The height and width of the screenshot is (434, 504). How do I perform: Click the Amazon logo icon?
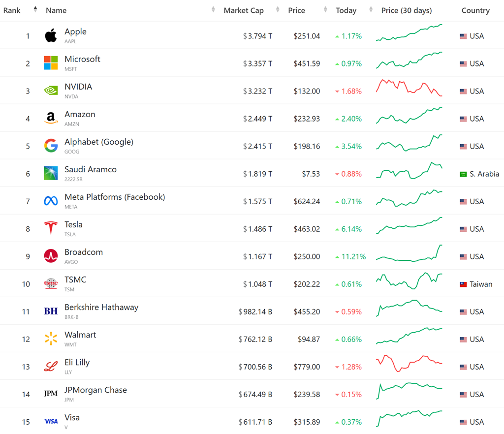[x=51, y=118]
